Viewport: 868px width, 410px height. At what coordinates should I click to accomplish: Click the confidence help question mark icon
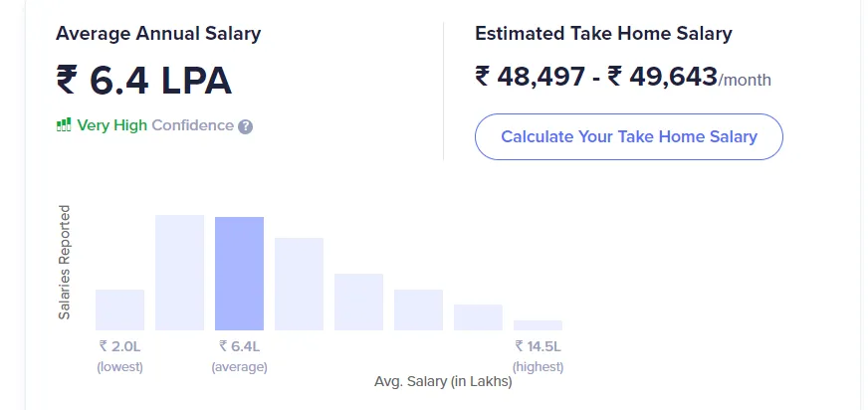(246, 126)
